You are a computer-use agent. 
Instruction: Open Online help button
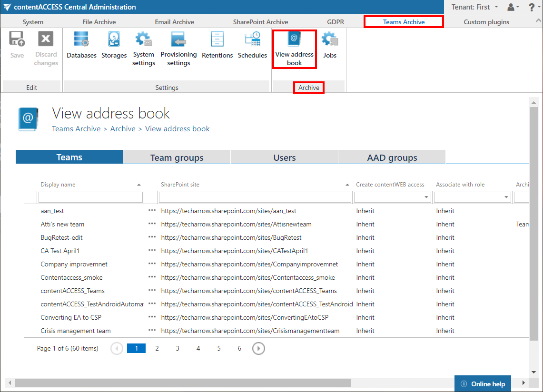483,384
